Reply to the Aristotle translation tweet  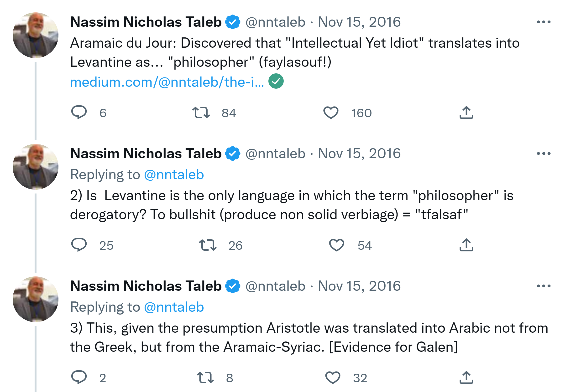coord(79,377)
